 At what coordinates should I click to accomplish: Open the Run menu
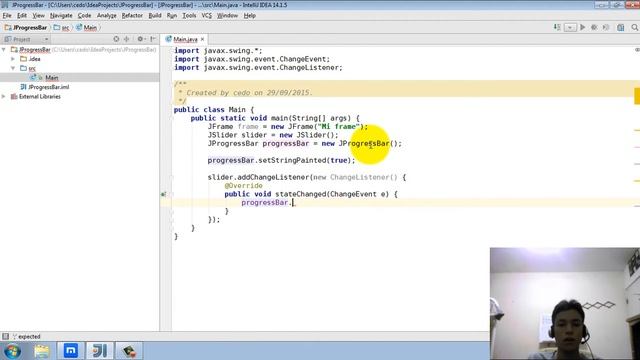tap(172, 16)
